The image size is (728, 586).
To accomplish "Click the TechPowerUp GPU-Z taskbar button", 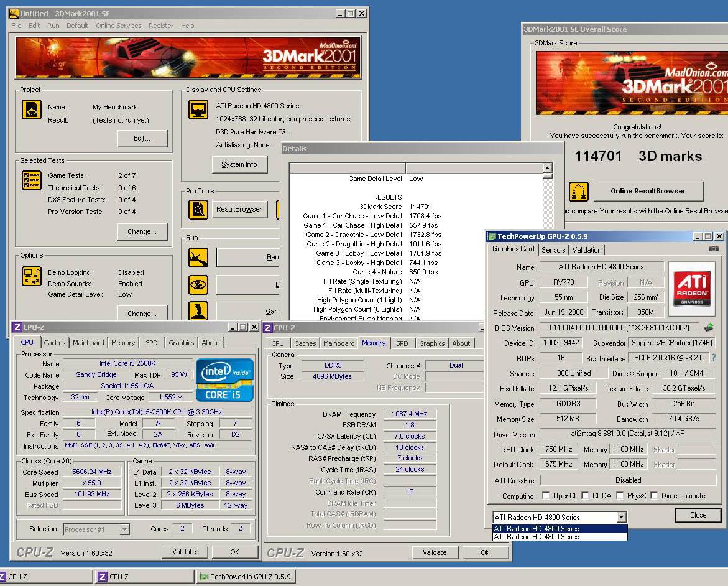I will (246, 577).
